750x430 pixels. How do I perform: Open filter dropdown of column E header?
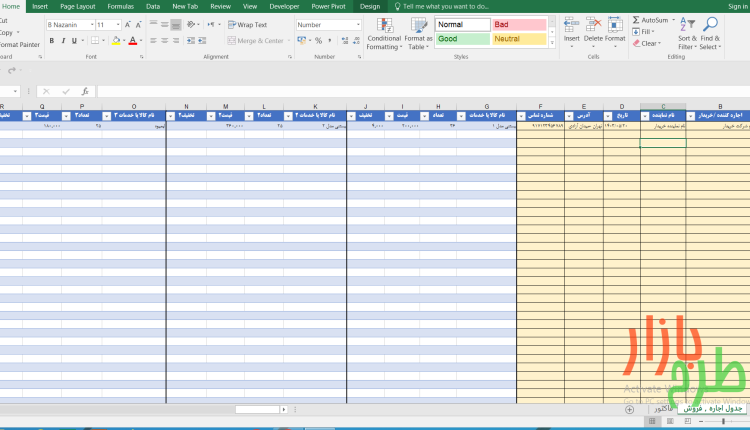point(569,116)
